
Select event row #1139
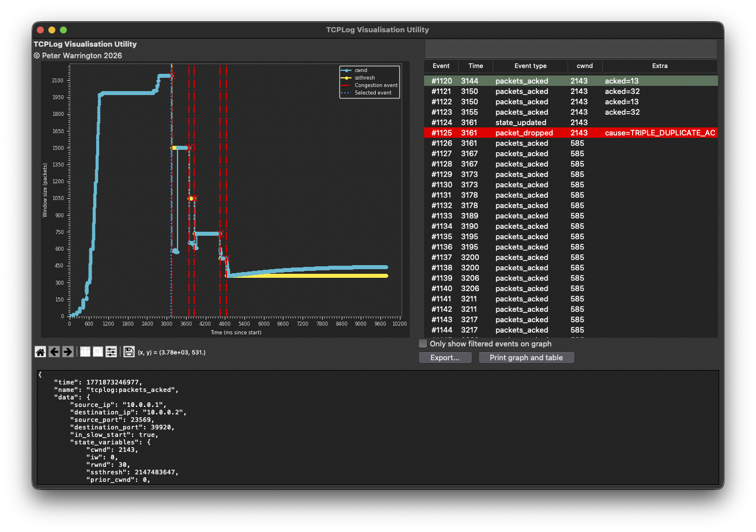(x=571, y=278)
